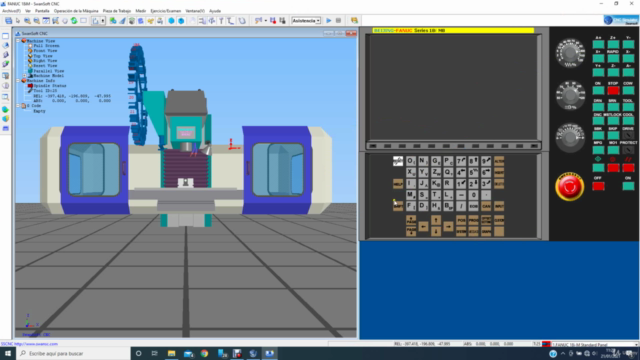This screenshot has height=360, width=640.
Task: Open the Ayuda menu
Action: tap(215, 11)
